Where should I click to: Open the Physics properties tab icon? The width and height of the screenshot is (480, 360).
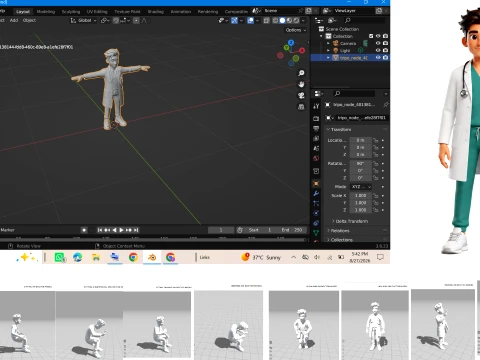[x=316, y=213]
